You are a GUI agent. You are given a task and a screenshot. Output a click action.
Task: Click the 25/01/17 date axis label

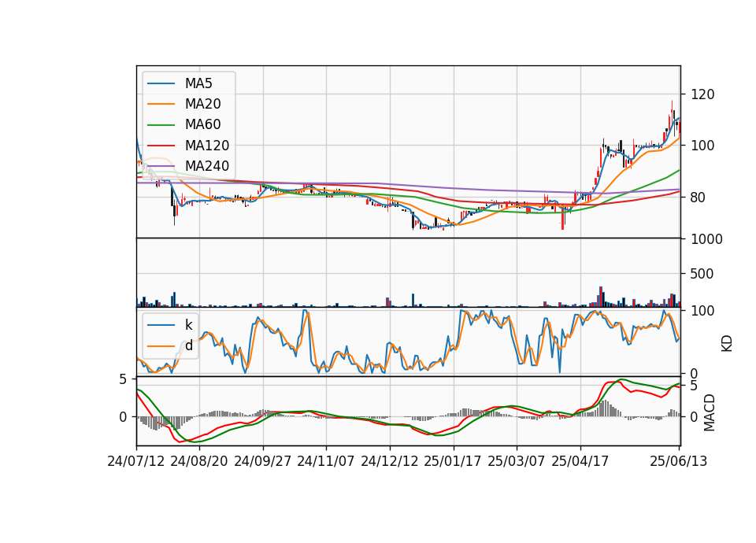[453, 461]
